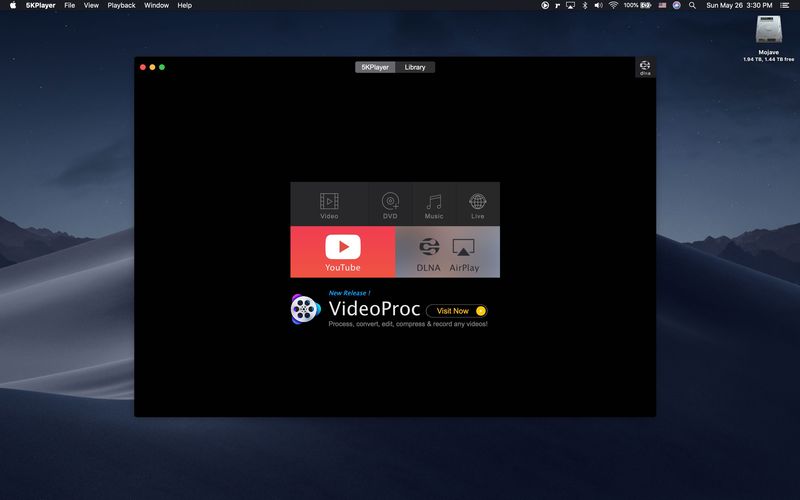Open the Music file loader

(x=434, y=204)
